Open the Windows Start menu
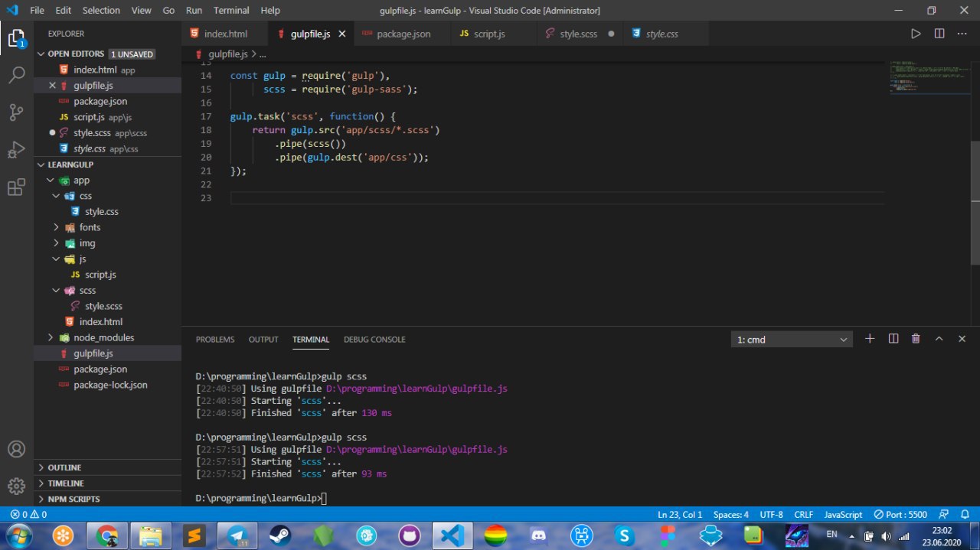980x550 pixels. tap(18, 535)
